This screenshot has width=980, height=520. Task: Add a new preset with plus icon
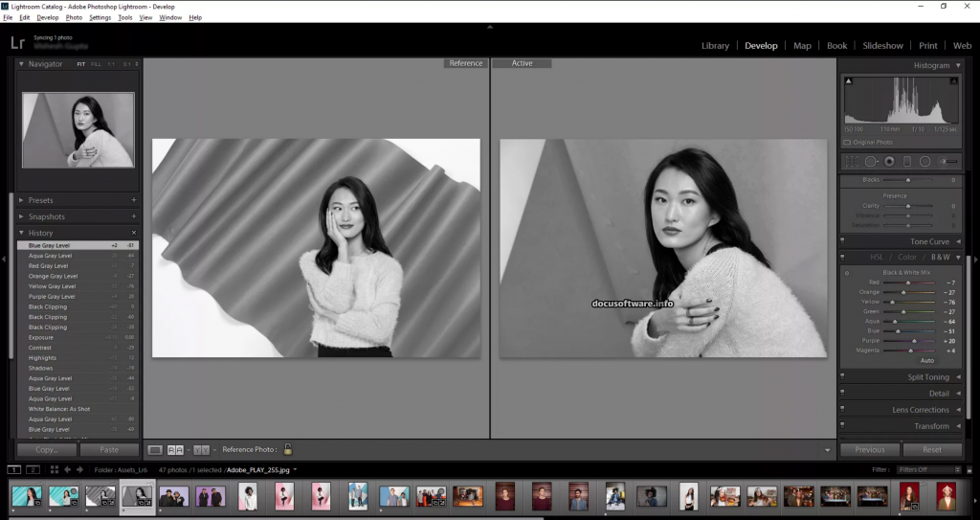point(133,201)
